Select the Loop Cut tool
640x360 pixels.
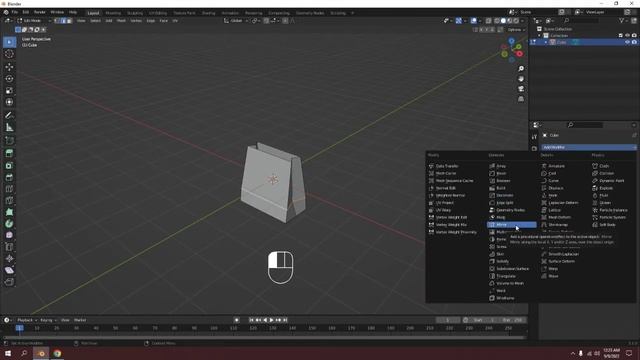pyautogui.click(x=9, y=189)
